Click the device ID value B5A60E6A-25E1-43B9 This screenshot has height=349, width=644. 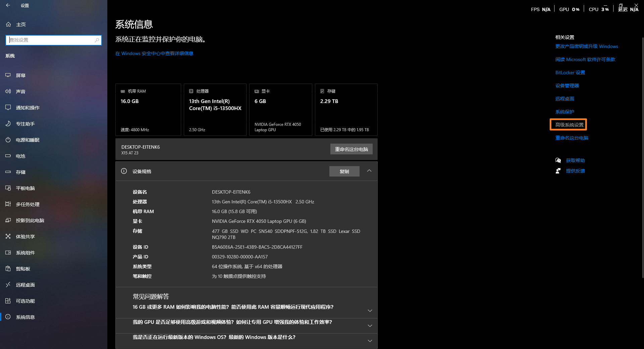point(257,247)
